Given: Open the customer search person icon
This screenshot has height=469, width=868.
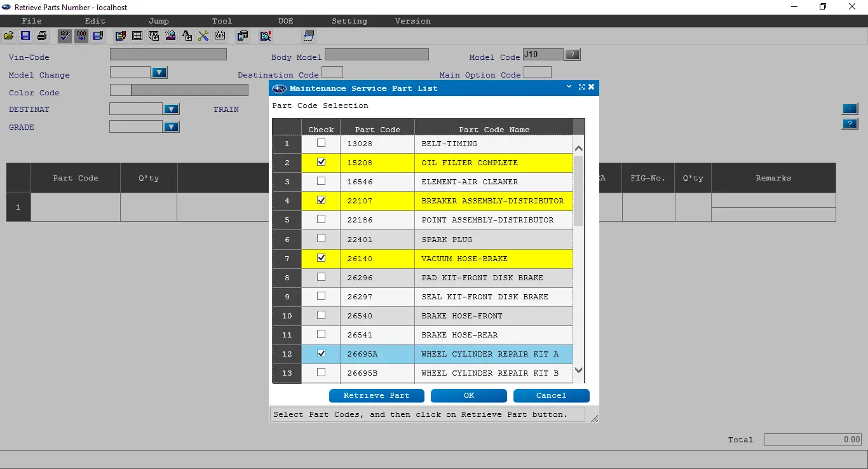Looking at the screenshot, I should (x=170, y=36).
